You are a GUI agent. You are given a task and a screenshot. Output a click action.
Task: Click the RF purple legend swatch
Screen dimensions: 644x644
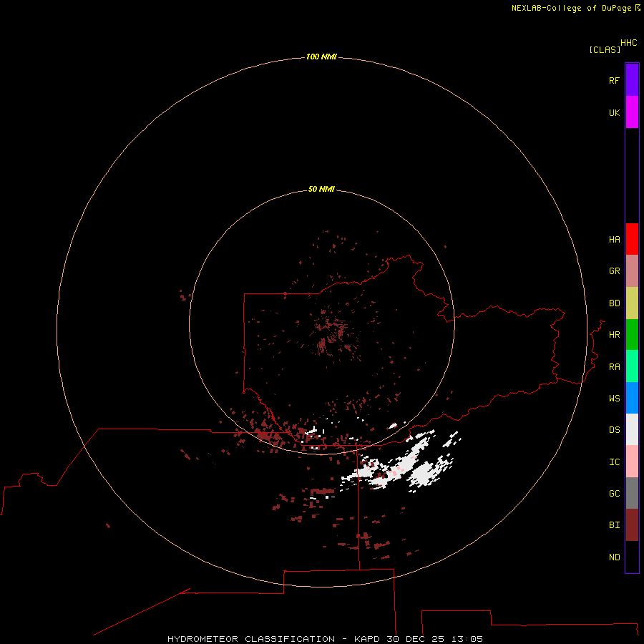tap(632, 80)
